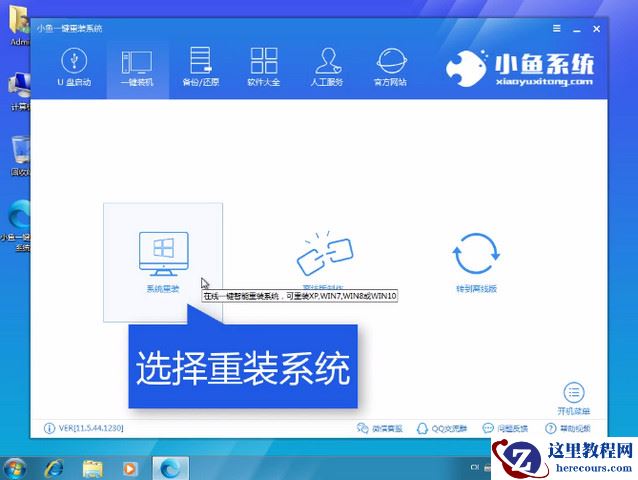This screenshot has height=480, width=638.
Task: Switch to the 软件大全 tab
Action: tap(264, 67)
